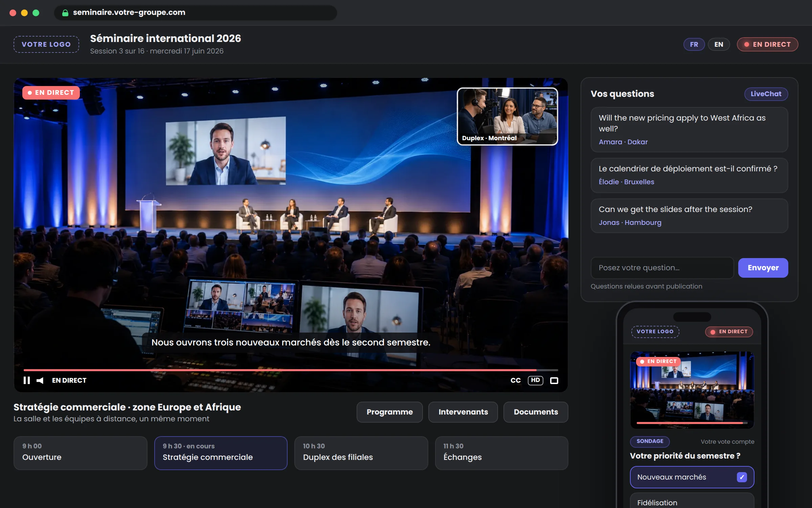The width and height of the screenshot is (812, 508).
Task: Mute the video with the speaker icon
Action: pyautogui.click(x=40, y=380)
